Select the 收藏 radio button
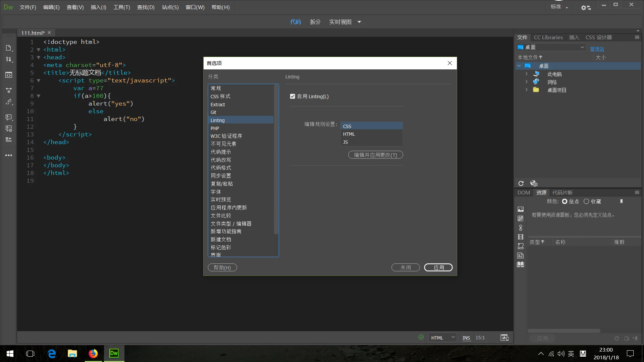The height and width of the screenshot is (362, 644). click(586, 201)
